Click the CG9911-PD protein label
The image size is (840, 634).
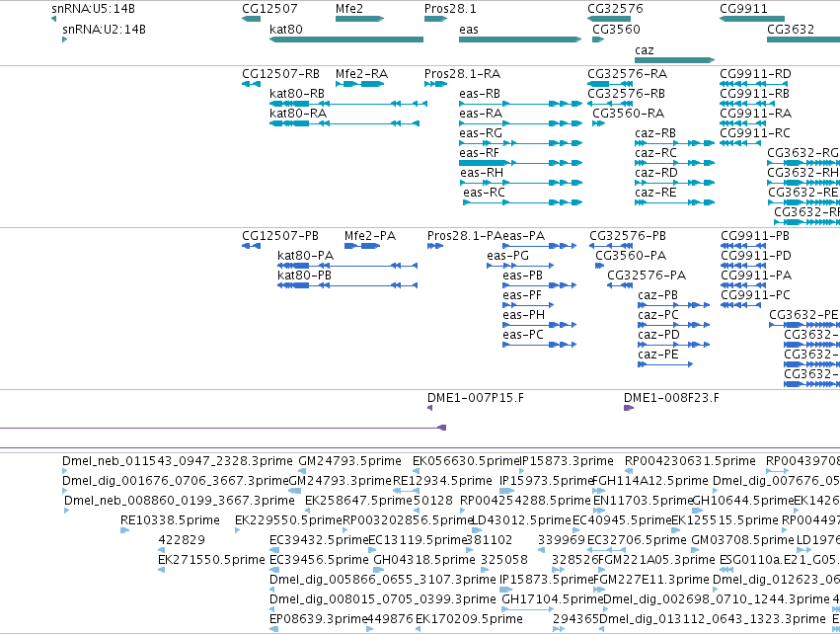coord(756,256)
